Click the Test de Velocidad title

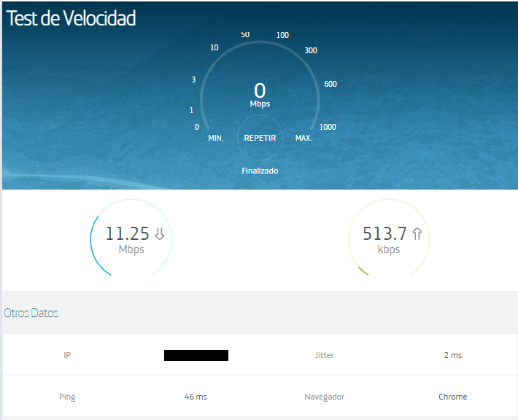[x=71, y=19]
